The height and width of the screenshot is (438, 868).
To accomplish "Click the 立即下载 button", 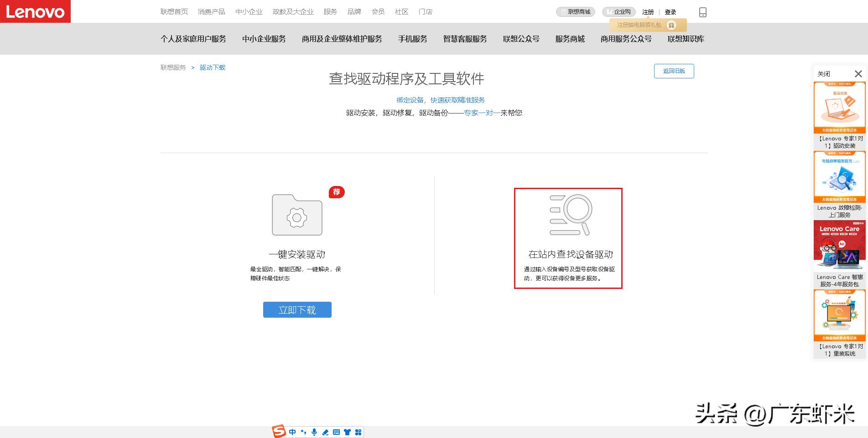I will click(297, 309).
